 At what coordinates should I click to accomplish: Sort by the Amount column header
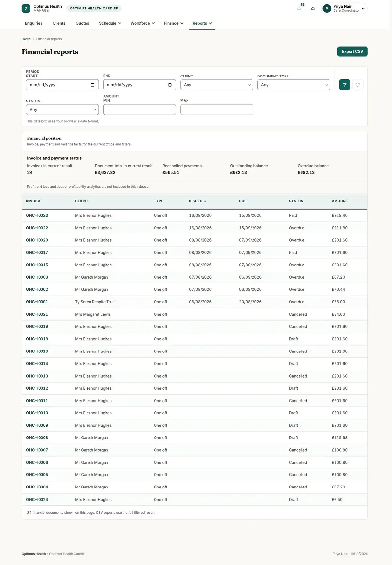pos(340,201)
